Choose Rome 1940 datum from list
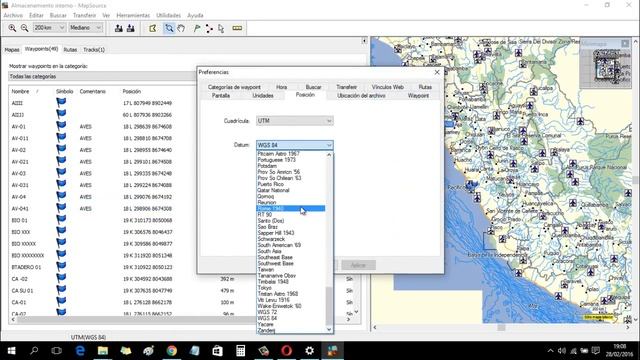This screenshot has height=360, width=640. 291,209
